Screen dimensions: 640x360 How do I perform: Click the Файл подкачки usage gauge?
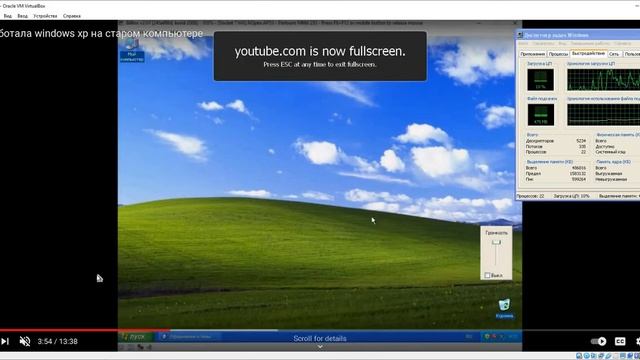(540, 115)
